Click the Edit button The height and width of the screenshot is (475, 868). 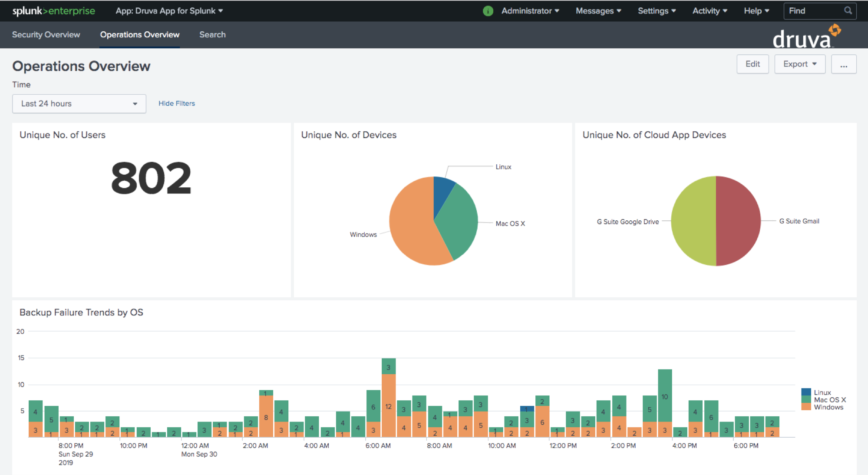[x=752, y=64]
